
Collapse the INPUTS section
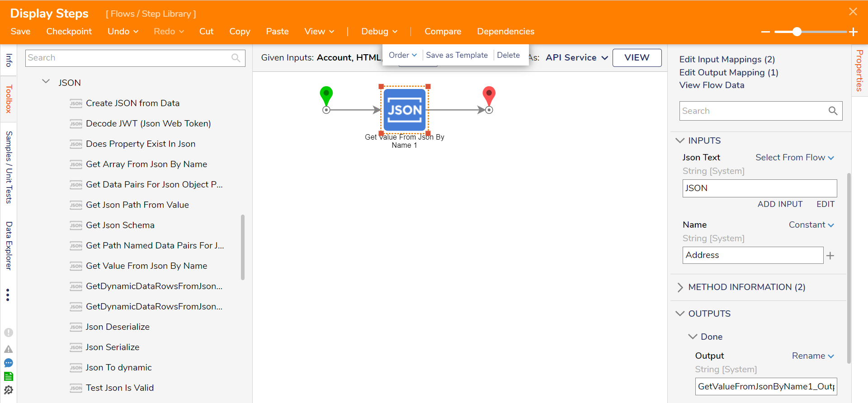pyautogui.click(x=680, y=141)
